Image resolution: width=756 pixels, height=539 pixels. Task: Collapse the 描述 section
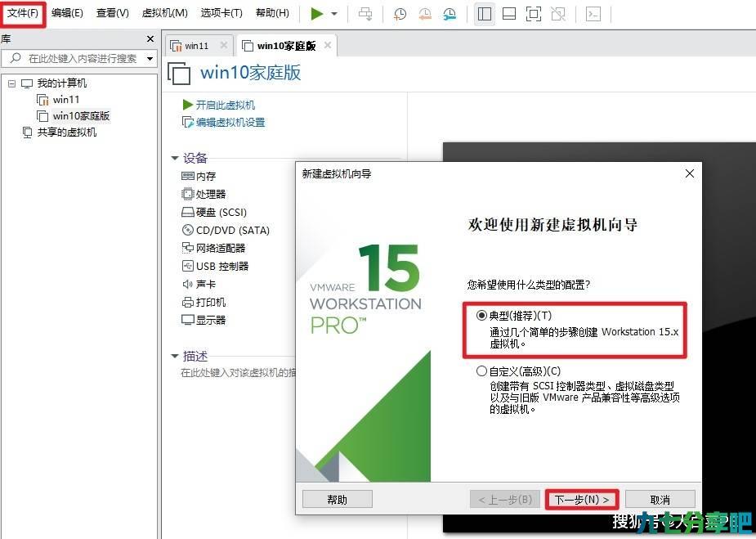pos(175,356)
